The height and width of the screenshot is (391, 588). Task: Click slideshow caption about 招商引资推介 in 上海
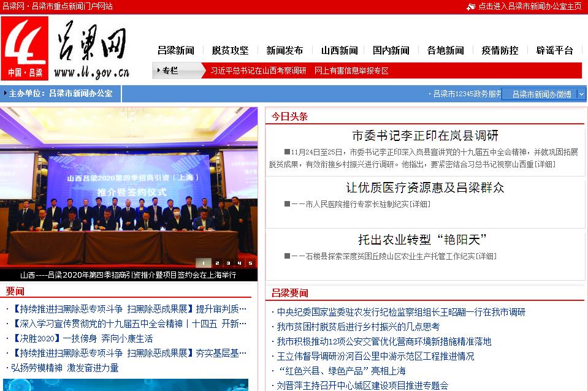(x=128, y=275)
